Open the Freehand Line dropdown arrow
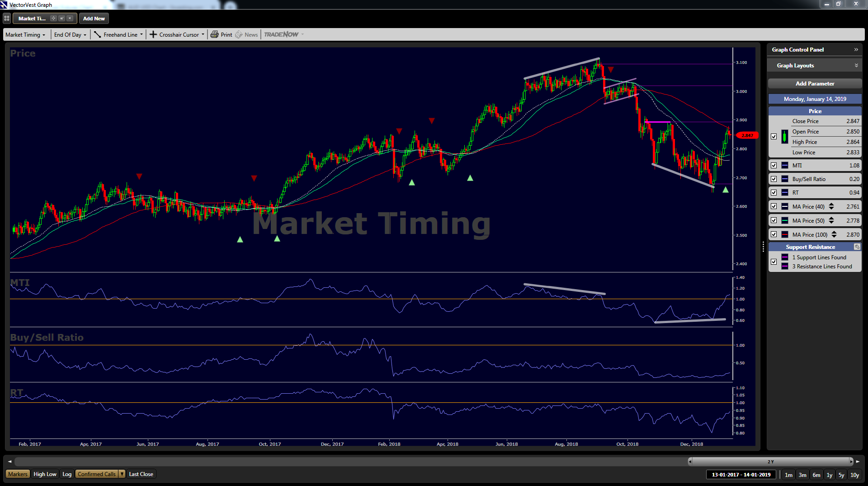This screenshot has height=486, width=868. point(142,35)
